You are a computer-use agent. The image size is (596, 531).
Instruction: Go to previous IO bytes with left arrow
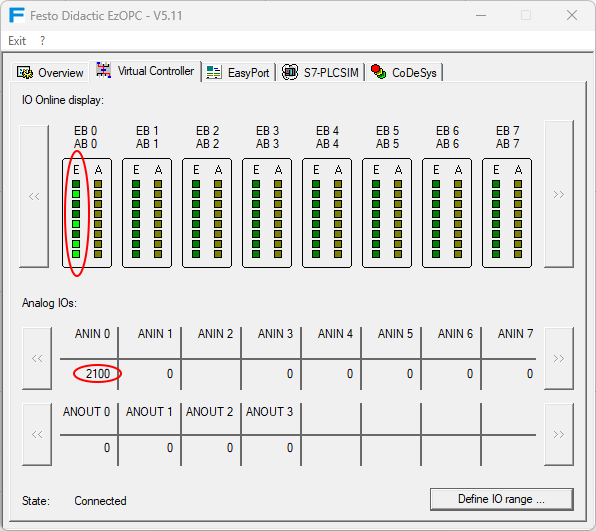[34, 197]
